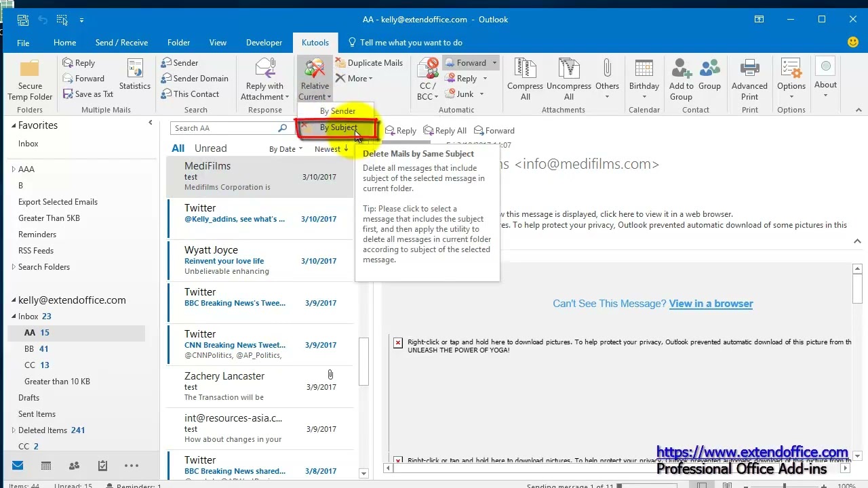Expand Deleted Items folder
The image size is (868, 488).
14,430
